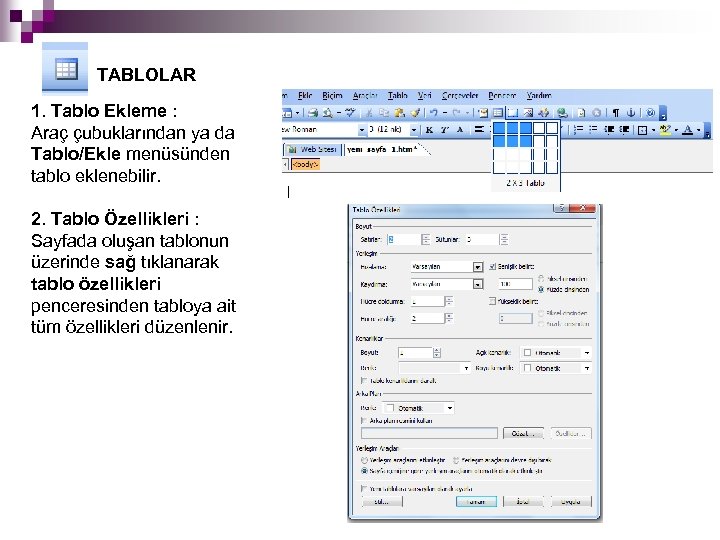Open the Kaydırma dropdown

(478, 284)
